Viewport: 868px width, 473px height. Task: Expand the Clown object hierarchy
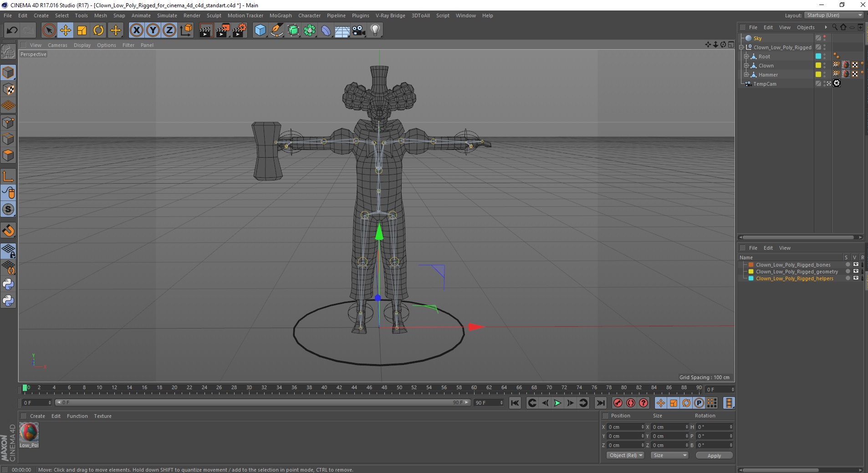[x=746, y=66]
